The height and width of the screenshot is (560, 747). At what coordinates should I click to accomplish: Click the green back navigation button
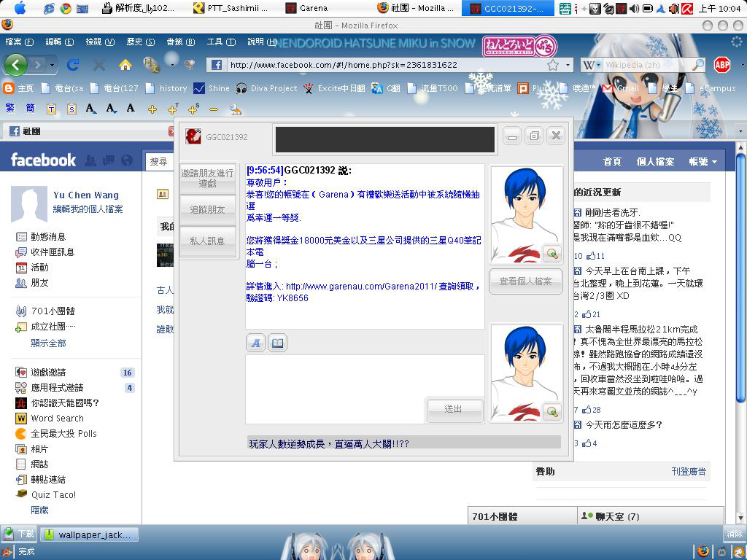coord(16,65)
